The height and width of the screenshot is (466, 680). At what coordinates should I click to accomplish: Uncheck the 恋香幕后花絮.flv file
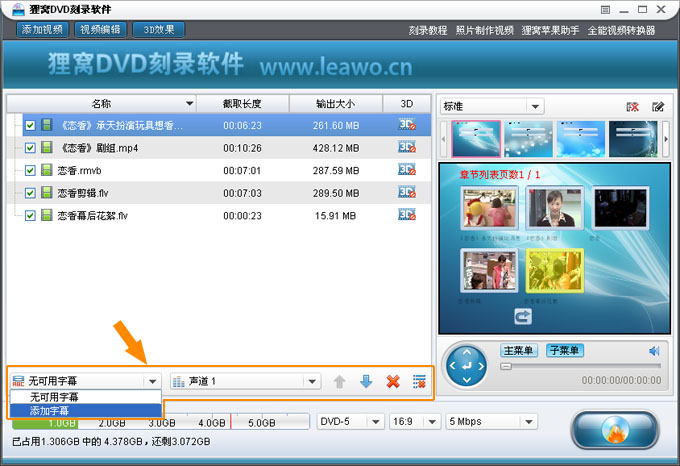[x=30, y=215]
